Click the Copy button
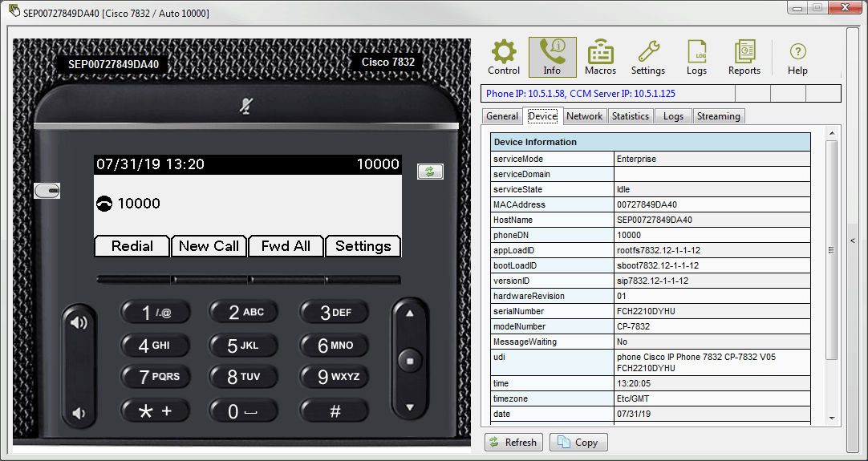 [578, 443]
